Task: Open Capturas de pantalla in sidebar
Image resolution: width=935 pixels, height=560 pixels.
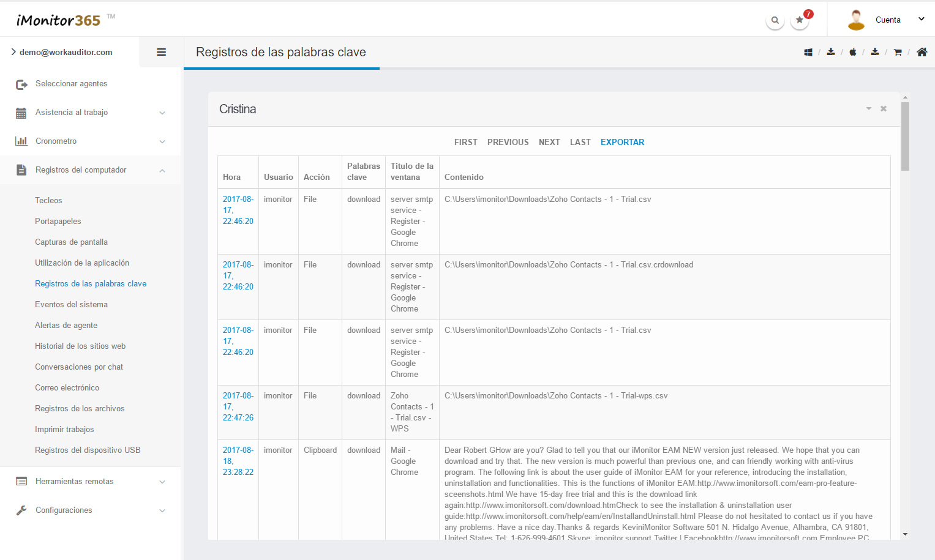Action: 71,242
